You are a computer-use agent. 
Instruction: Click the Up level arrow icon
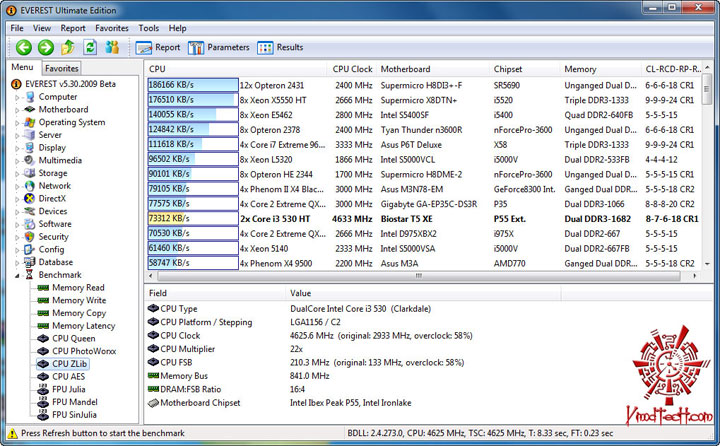68,47
